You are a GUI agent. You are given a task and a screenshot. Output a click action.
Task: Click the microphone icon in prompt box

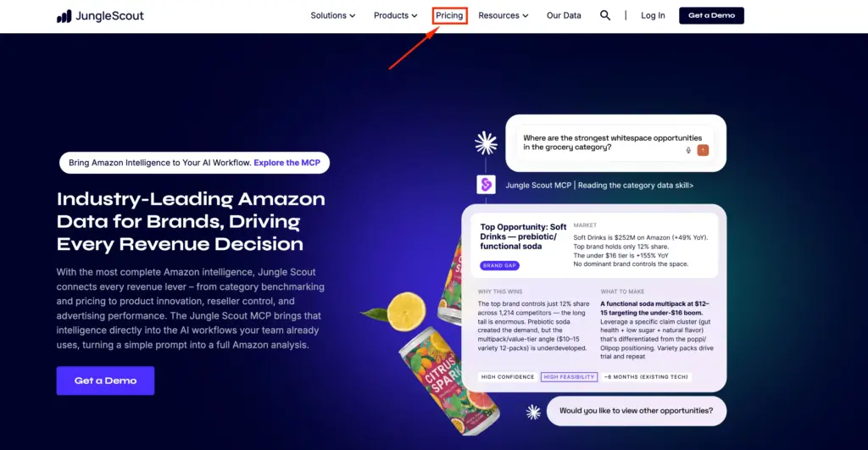pos(688,150)
